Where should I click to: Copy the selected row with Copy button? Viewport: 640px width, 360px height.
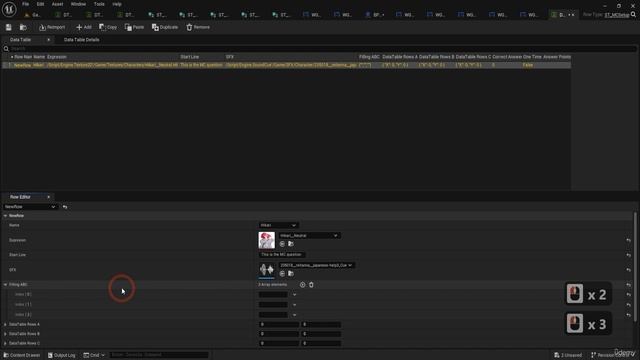point(108,27)
